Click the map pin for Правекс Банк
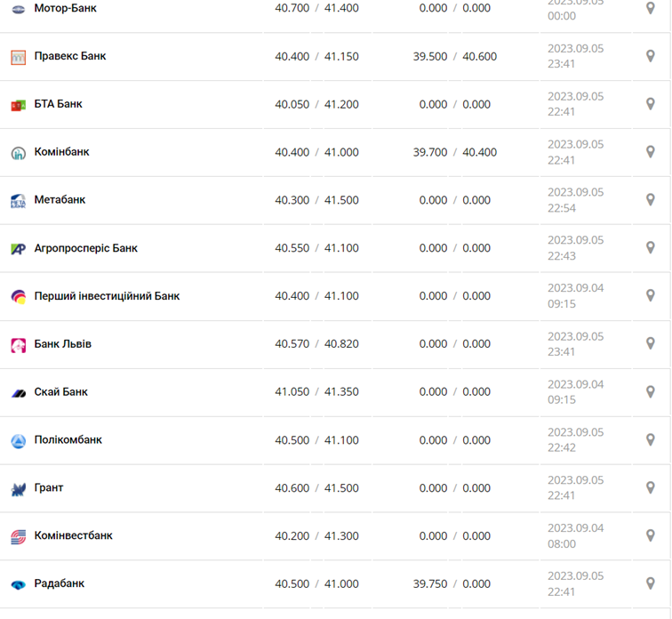Viewport: 672px width, 619px height. (650, 56)
